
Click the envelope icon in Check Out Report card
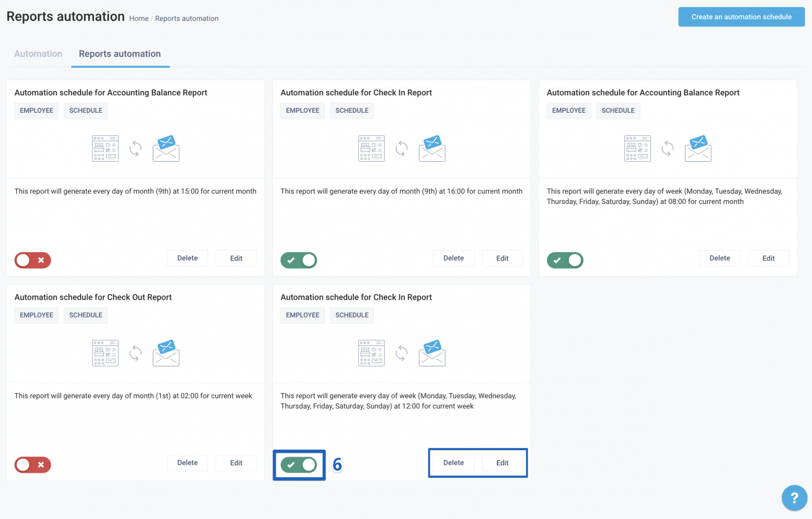166,353
